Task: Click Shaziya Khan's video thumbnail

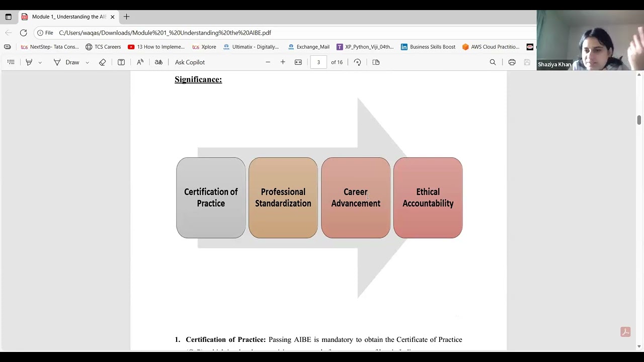Action: click(x=590, y=40)
